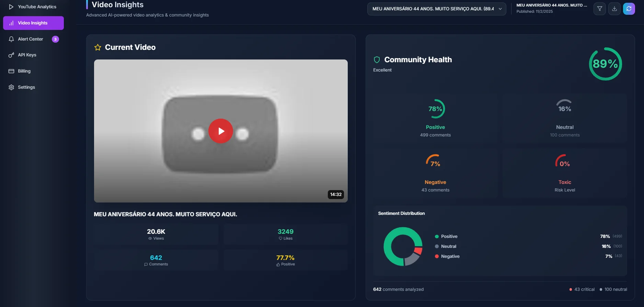This screenshot has height=307, width=644.
Task: Click the '642 comments analyzed' text
Action: (x=398, y=289)
